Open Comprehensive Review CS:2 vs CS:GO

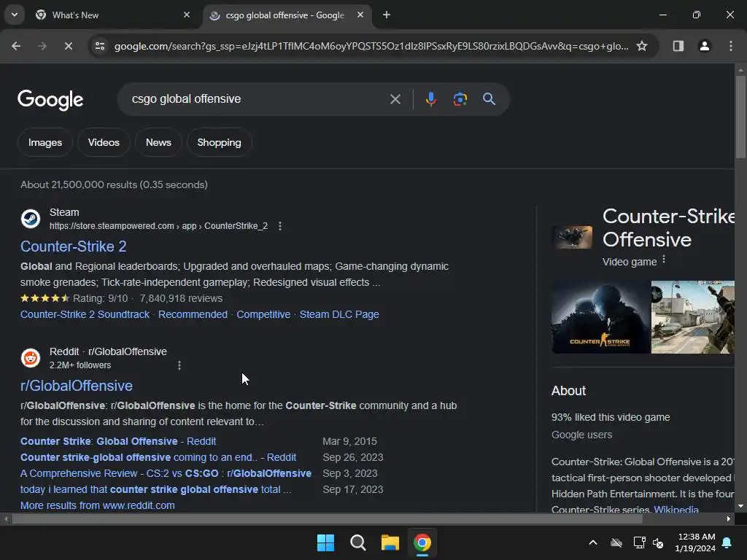point(166,473)
